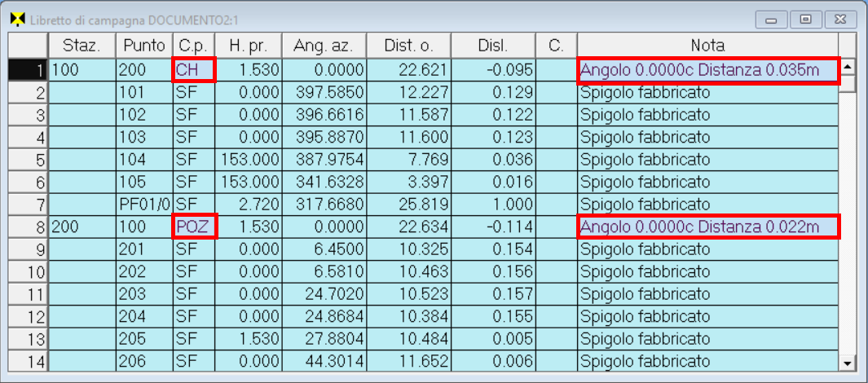Click the Ang. az. column header

pyautogui.click(x=324, y=46)
